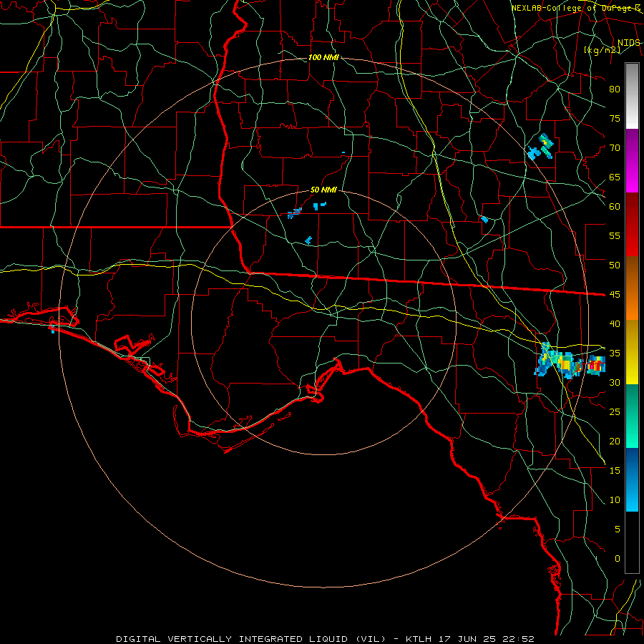Click the footer 'DIGITAL VERTICALLY INTEGRATED LIQUID (VIL)' title
Image resolution: width=644 pixels, height=644 pixels.
[x=251, y=639]
